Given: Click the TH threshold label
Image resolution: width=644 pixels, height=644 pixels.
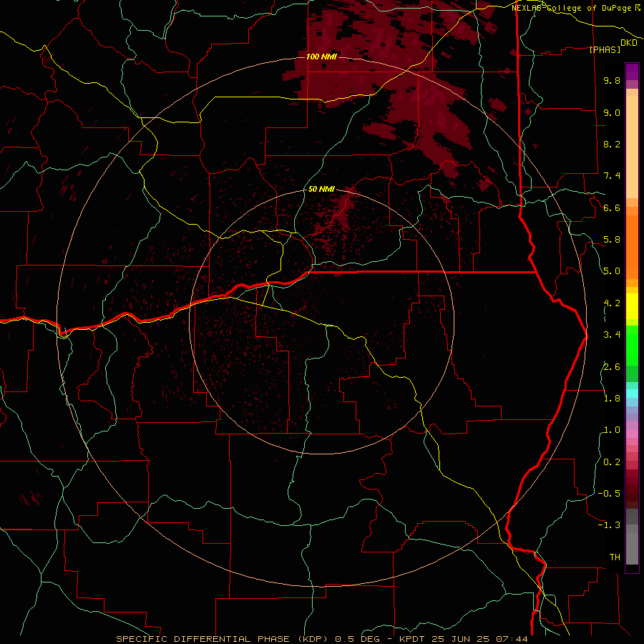Looking at the screenshot, I should [615, 557].
